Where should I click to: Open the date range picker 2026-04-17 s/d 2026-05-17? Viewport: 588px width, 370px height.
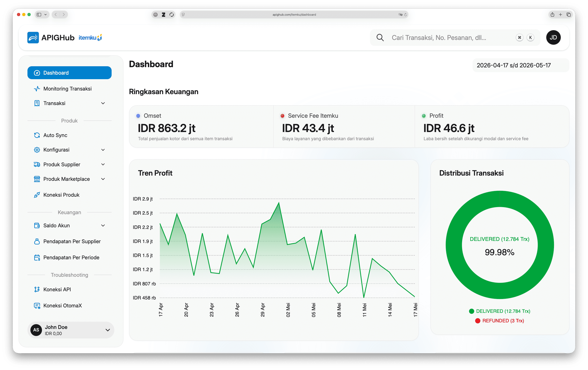521,65
